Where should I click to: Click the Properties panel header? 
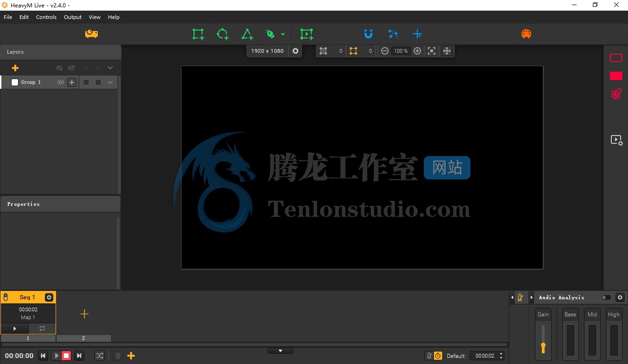click(60, 204)
